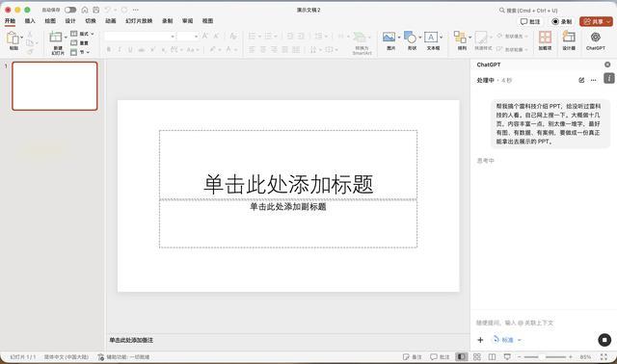617x364 pixels.
Task: Insert a picture with 图片 icon
Action: click(389, 38)
